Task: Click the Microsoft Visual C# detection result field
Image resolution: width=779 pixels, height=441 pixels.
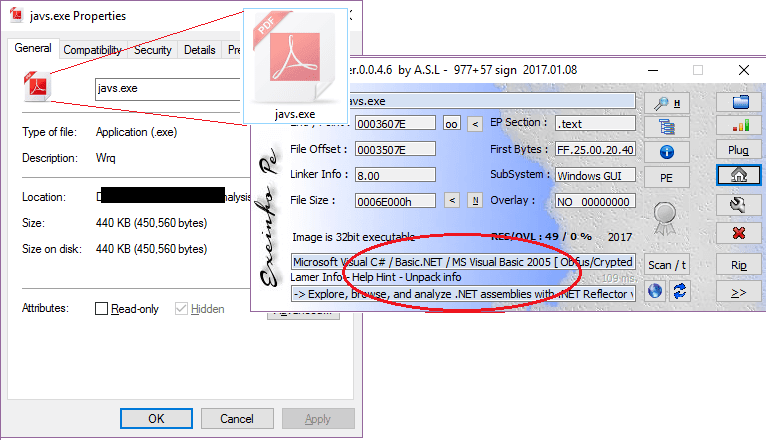Action: 463,262
